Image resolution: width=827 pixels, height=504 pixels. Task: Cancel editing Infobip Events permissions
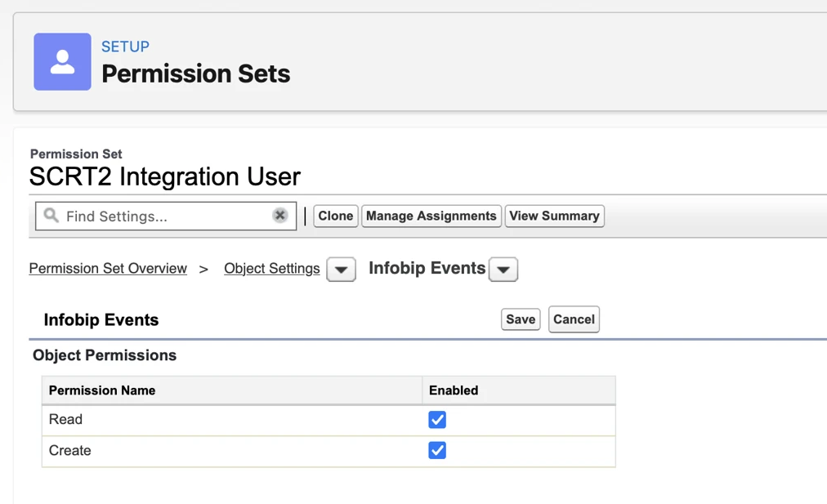click(x=574, y=319)
